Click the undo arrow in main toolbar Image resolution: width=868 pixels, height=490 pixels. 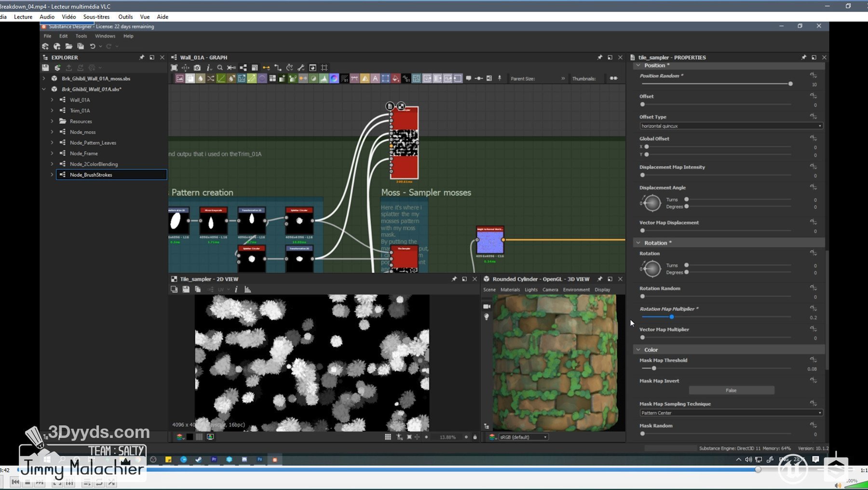point(92,46)
